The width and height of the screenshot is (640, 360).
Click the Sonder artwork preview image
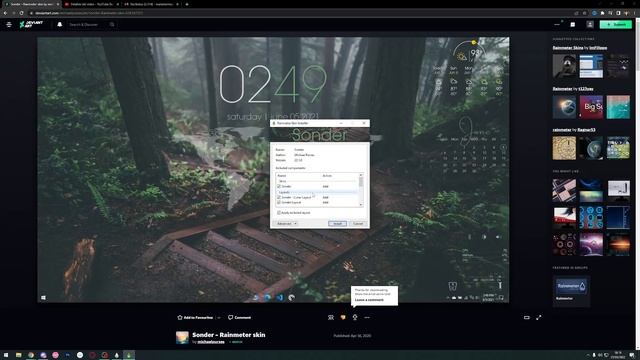point(273,170)
